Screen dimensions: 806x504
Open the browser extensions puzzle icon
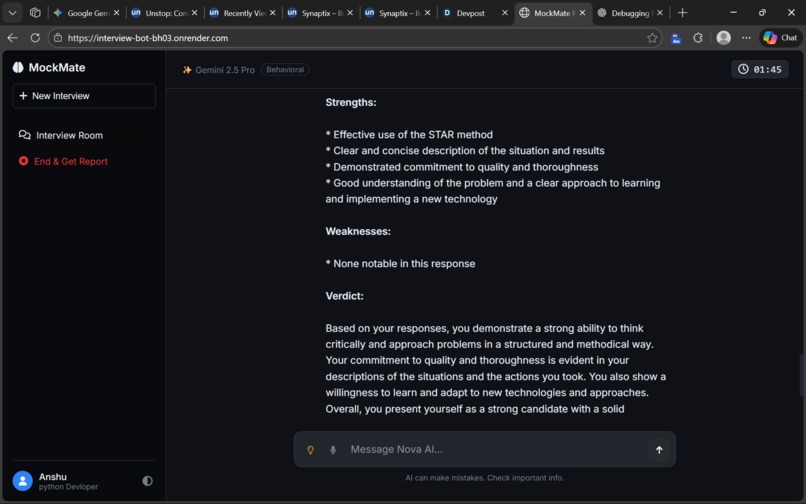698,38
